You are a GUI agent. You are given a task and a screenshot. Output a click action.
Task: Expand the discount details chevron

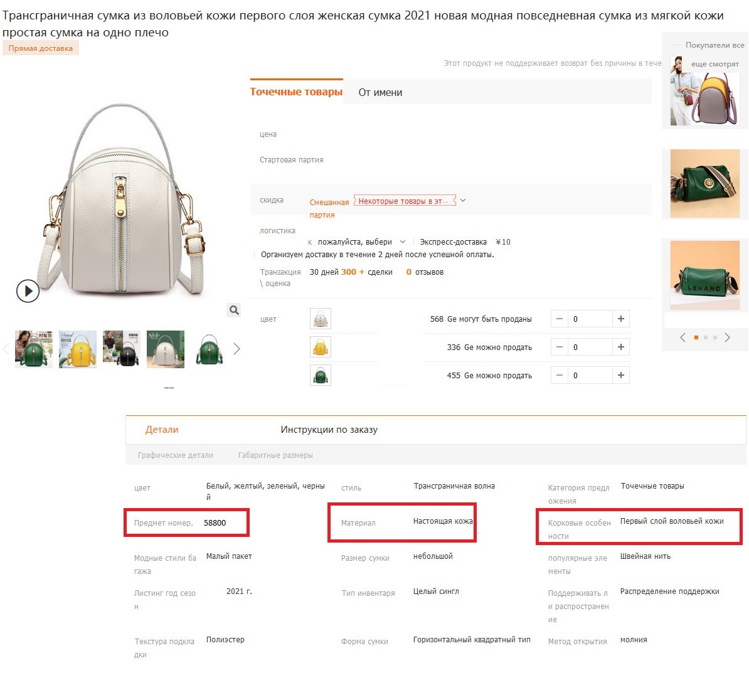(x=463, y=201)
